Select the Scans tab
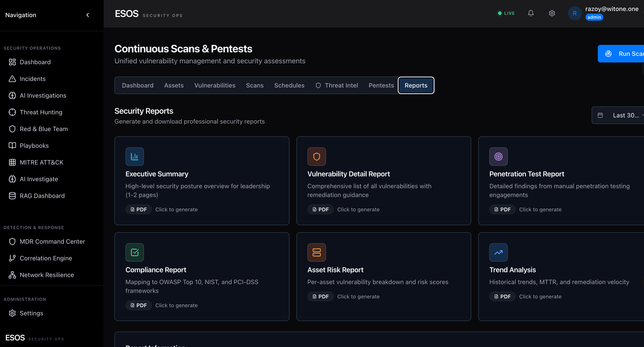644x347 pixels. 254,86
